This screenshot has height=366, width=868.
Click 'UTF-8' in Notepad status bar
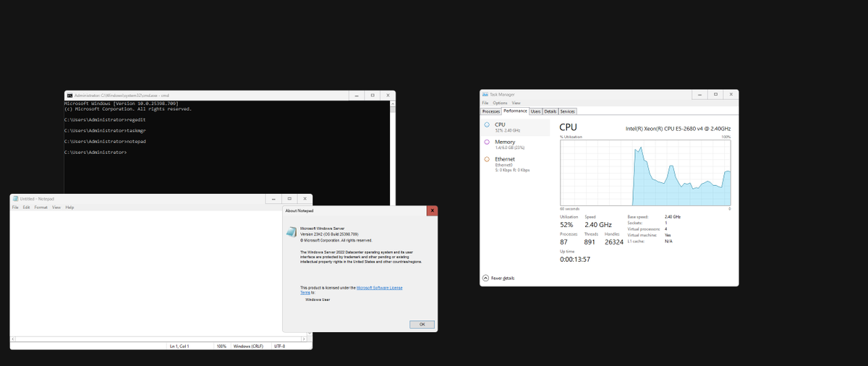[x=281, y=347]
